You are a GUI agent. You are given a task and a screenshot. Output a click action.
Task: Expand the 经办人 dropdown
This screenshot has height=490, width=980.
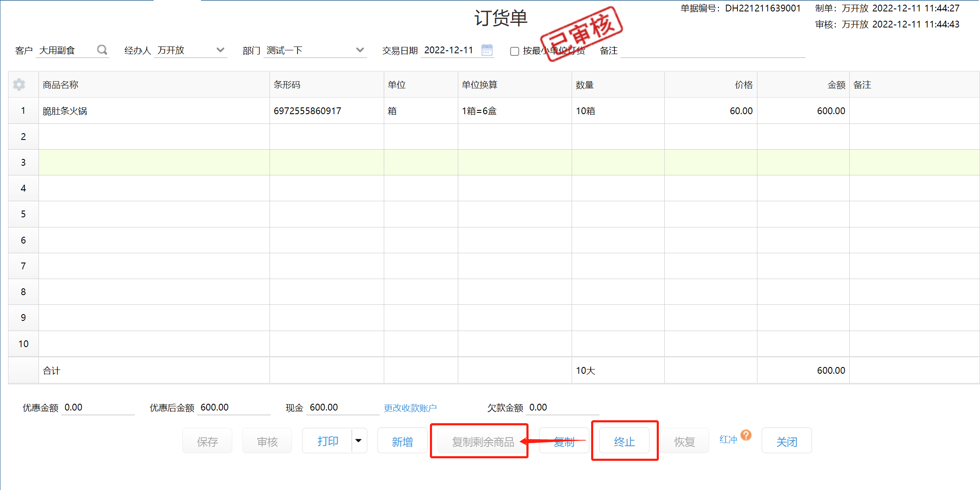click(x=220, y=50)
